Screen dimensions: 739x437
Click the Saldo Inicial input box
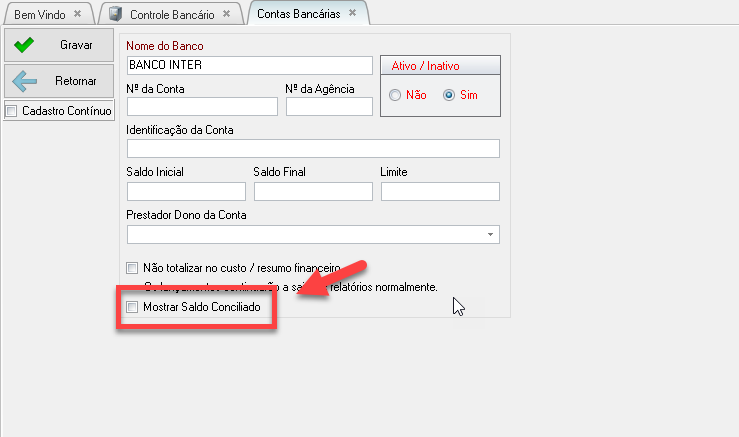tap(186, 192)
